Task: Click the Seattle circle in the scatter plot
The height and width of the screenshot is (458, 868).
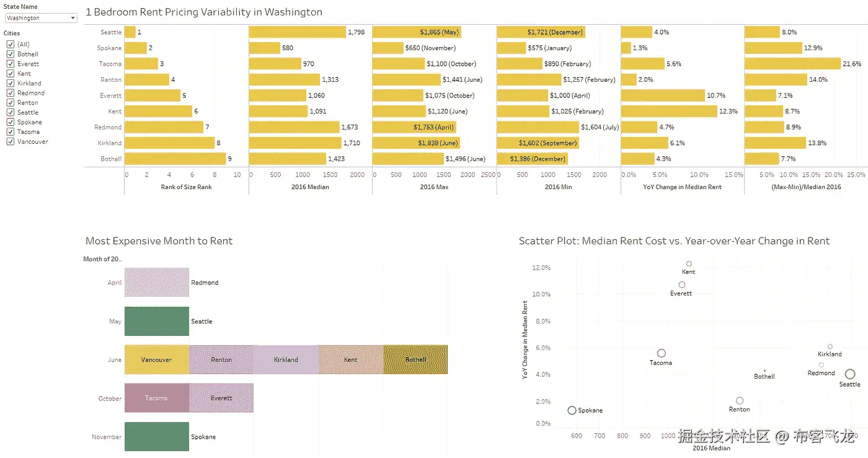Action: [x=850, y=374]
